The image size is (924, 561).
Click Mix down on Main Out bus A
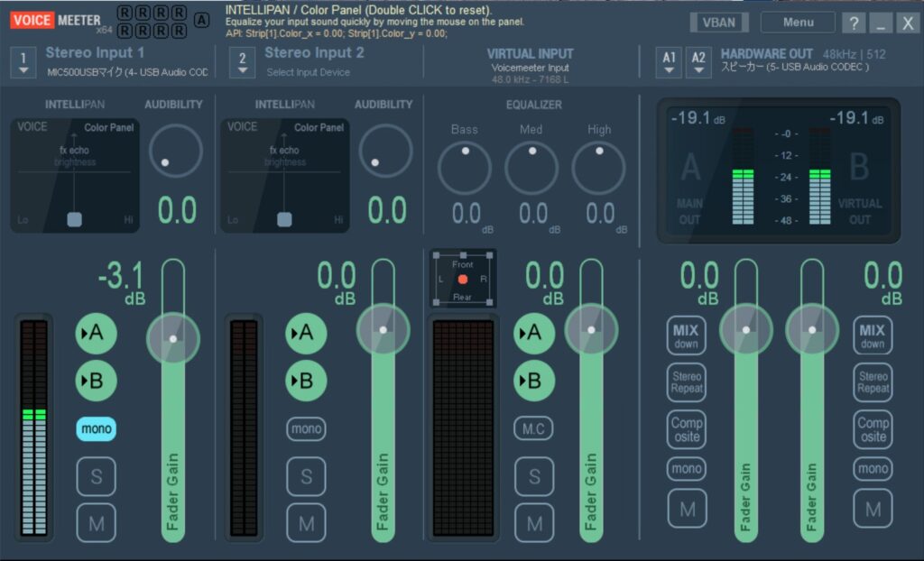[x=686, y=336]
